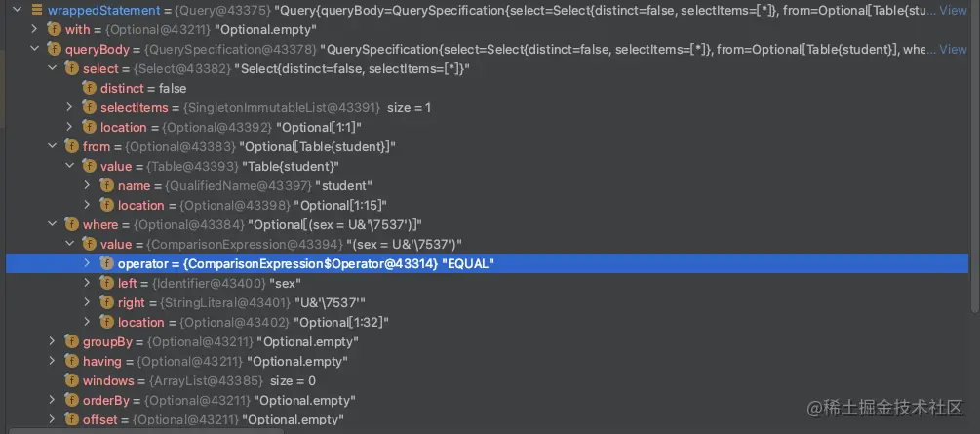Click field icon beside queryBody

pyautogui.click(x=55, y=49)
